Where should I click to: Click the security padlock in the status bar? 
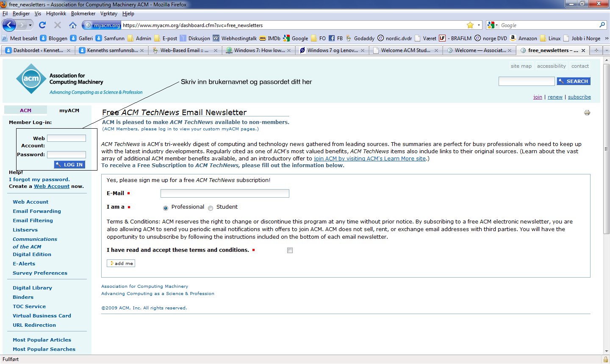[x=605, y=359]
